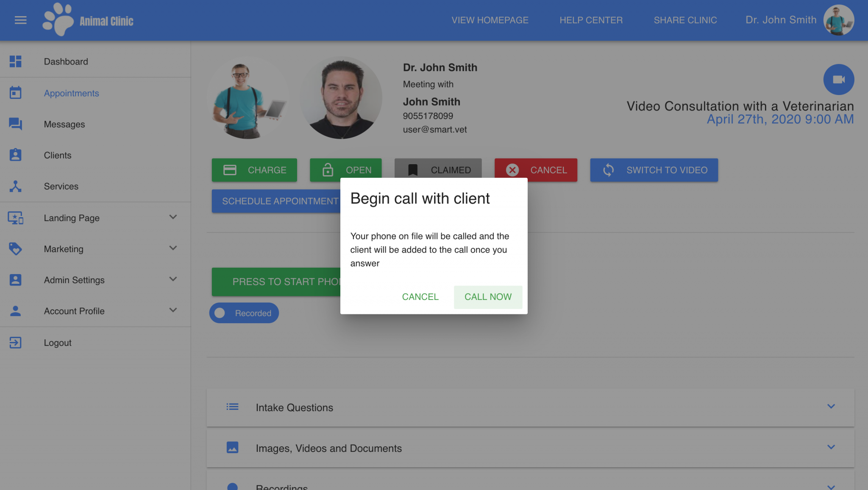
Task: Click the video camera icon near the consultation title
Action: (x=839, y=79)
